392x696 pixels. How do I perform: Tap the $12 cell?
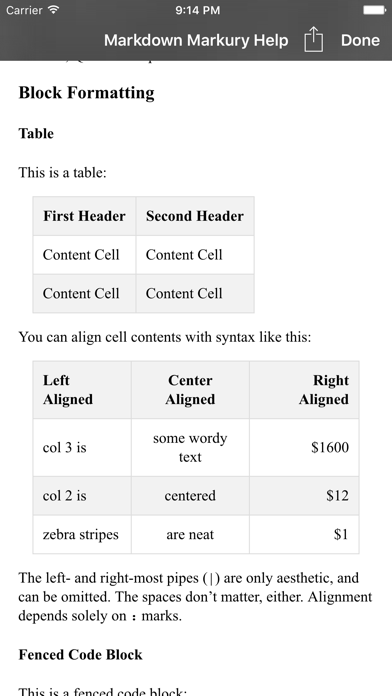(304, 496)
